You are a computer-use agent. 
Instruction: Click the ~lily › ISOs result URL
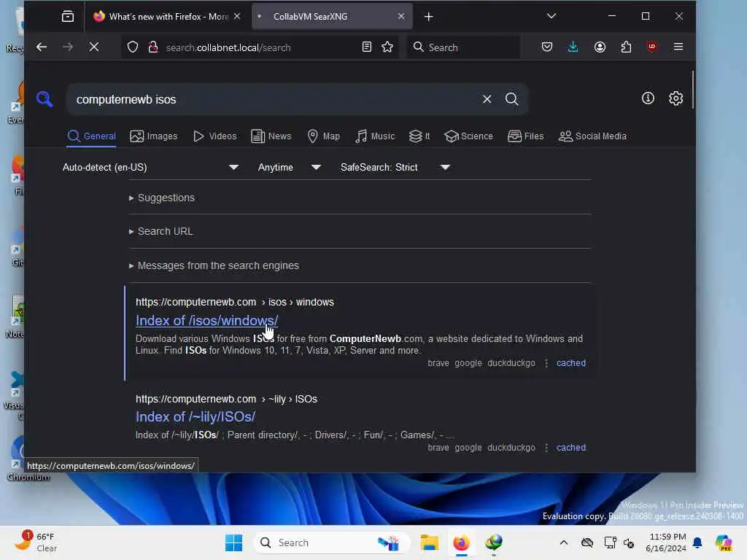pos(226,399)
